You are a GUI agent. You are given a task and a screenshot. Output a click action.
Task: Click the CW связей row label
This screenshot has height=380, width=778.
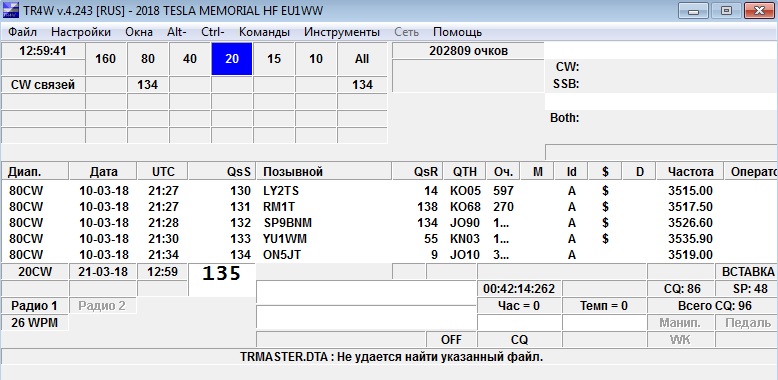pyautogui.click(x=43, y=85)
